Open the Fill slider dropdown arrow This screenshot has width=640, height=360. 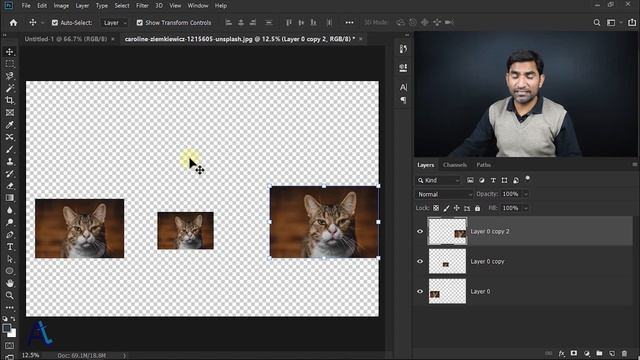526,208
